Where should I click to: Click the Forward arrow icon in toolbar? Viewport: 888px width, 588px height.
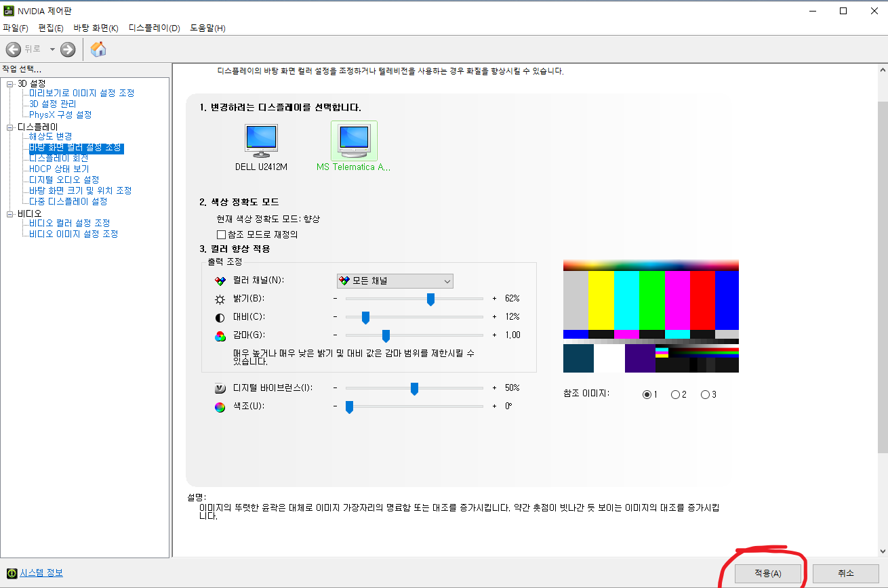(68, 49)
